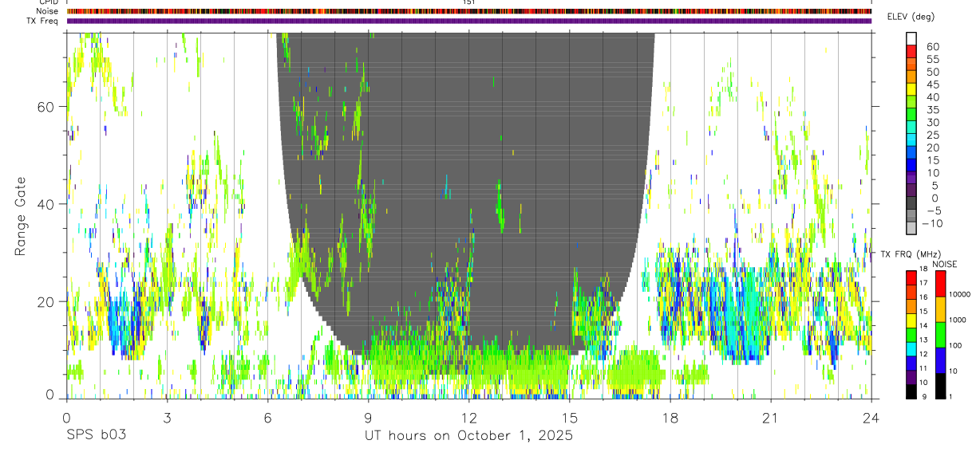Click the "151" CPID value at top center
980x452 pixels.
pyautogui.click(x=469, y=2)
